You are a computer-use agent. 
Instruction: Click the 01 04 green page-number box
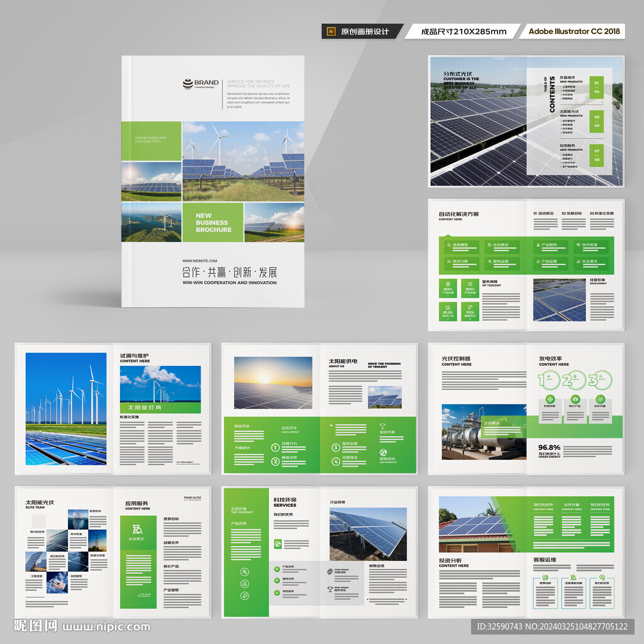[596, 87]
